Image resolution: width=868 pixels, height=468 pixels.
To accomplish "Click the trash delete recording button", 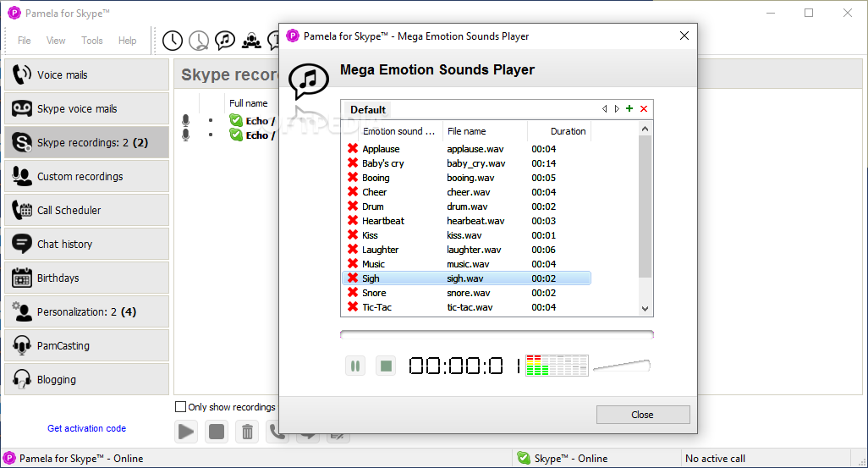I will pyautogui.click(x=247, y=432).
